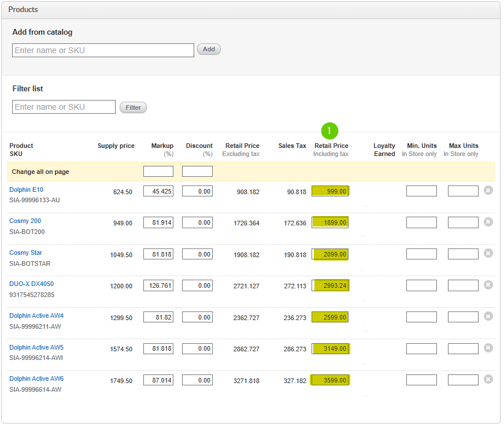Image resolution: width=504 pixels, height=427 pixels.
Task: Click Dolphin Active AW5 Max Units field
Action: pos(463,348)
